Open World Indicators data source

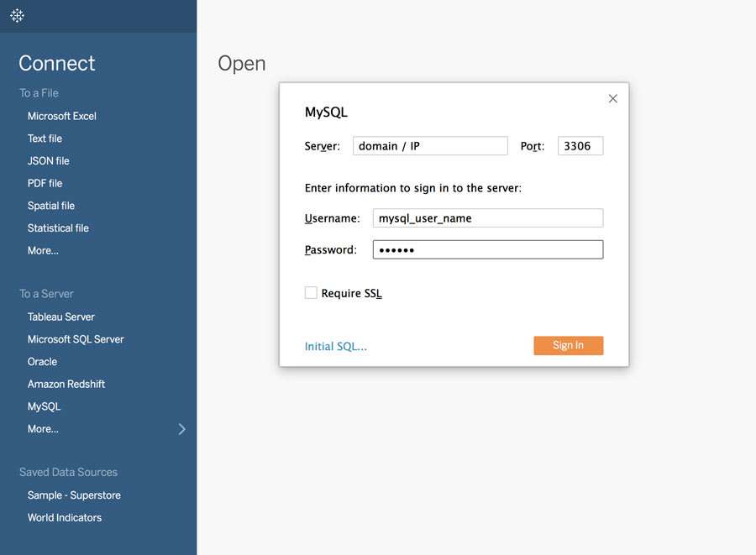[x=64, y=517]
